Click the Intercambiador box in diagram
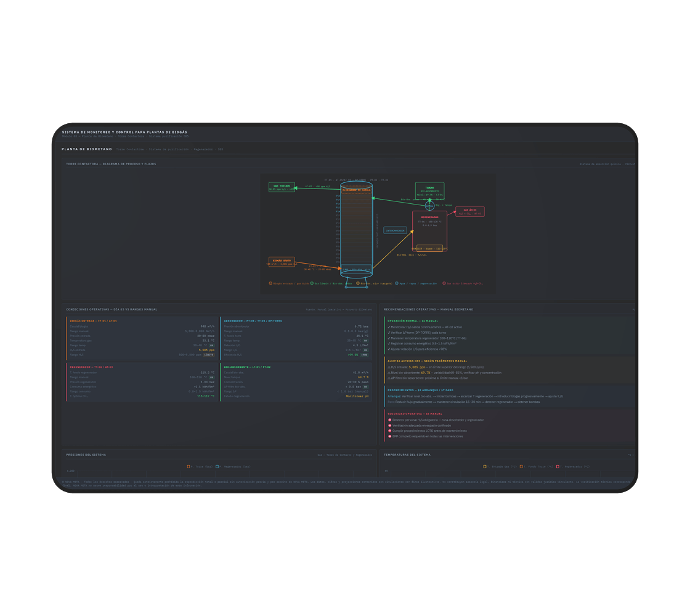690x616 pixels. [395, 230]
